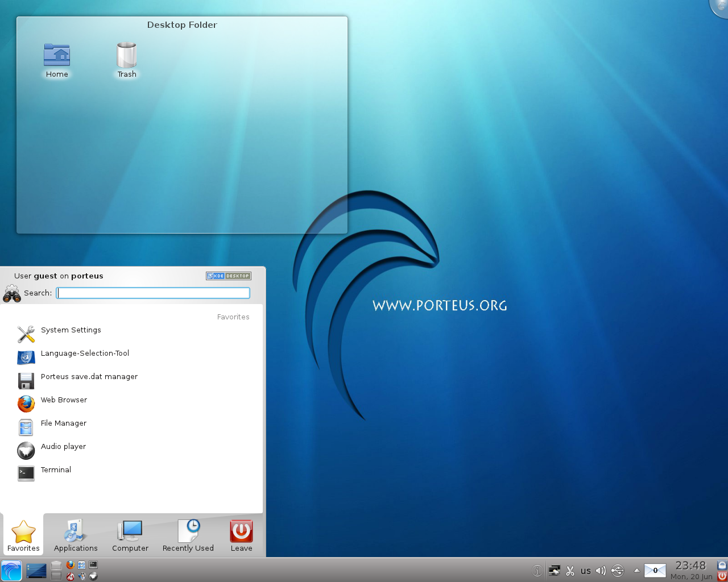
Task: Open Firefox from the taskbar quick launch
Action: [x=71, y=564]
